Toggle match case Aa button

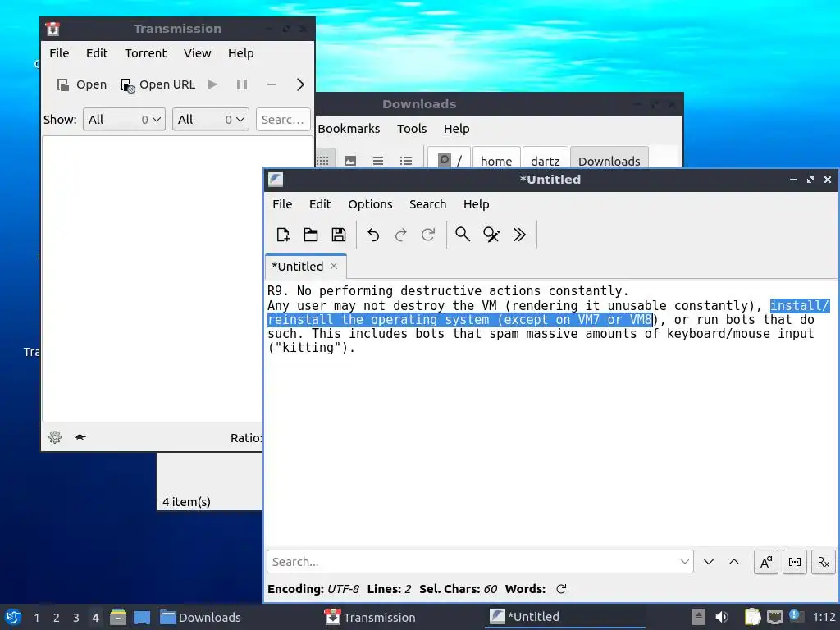coord(766,562)
